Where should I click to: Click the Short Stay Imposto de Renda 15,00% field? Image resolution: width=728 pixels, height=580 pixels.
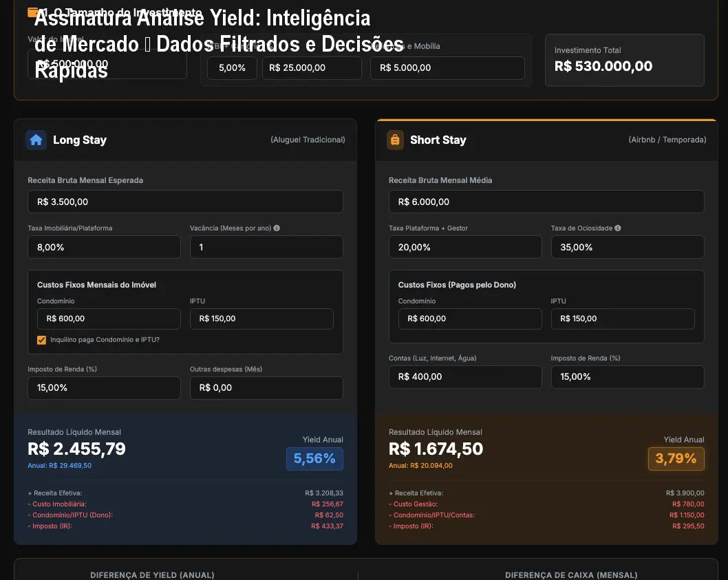pyautogui.click(x=628, y=376)
